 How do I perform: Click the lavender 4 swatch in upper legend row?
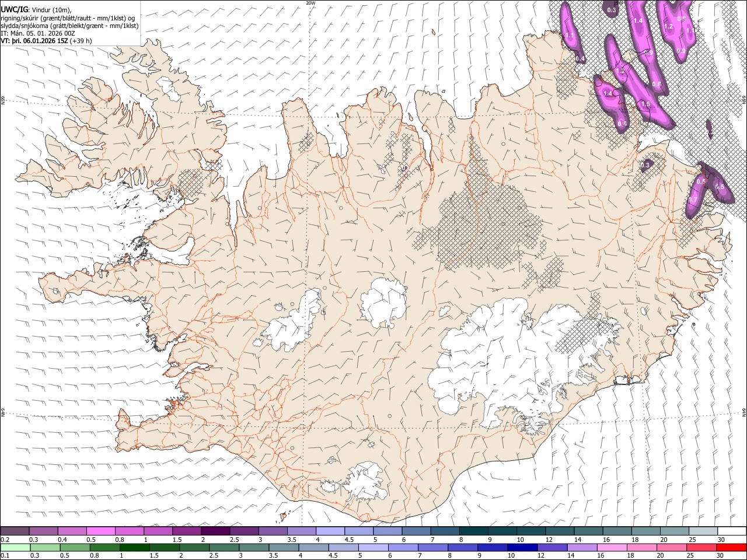330,531
